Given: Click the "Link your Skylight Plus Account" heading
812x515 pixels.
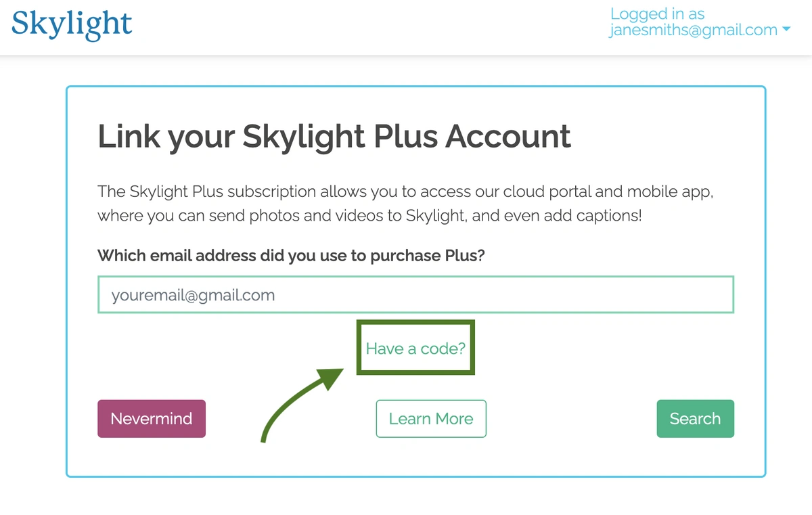Looking at the screenshot, I should [x=334, y=136].
